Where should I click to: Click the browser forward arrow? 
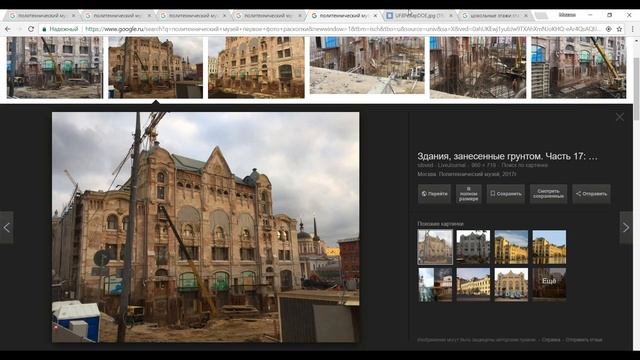pos(19,29)
